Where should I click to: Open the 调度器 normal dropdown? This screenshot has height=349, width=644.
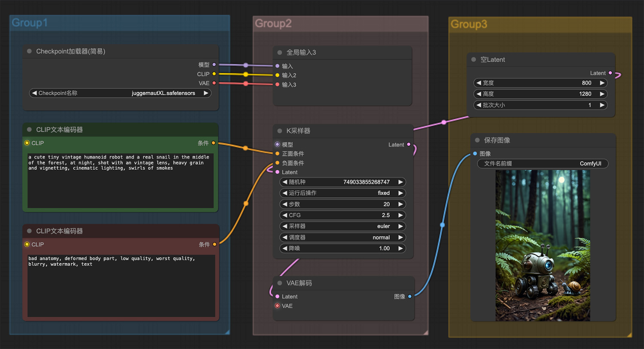click(343, 237)
